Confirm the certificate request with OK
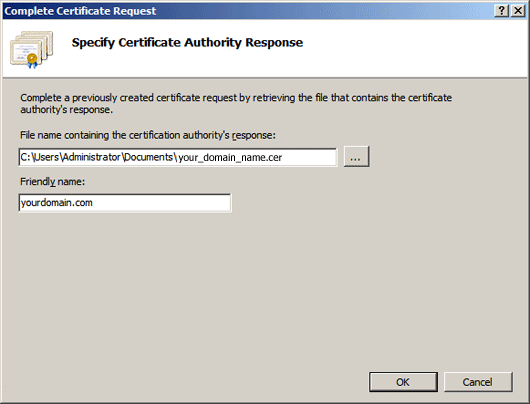The width and height of the screenshot is (530, 404). (403, 382)
